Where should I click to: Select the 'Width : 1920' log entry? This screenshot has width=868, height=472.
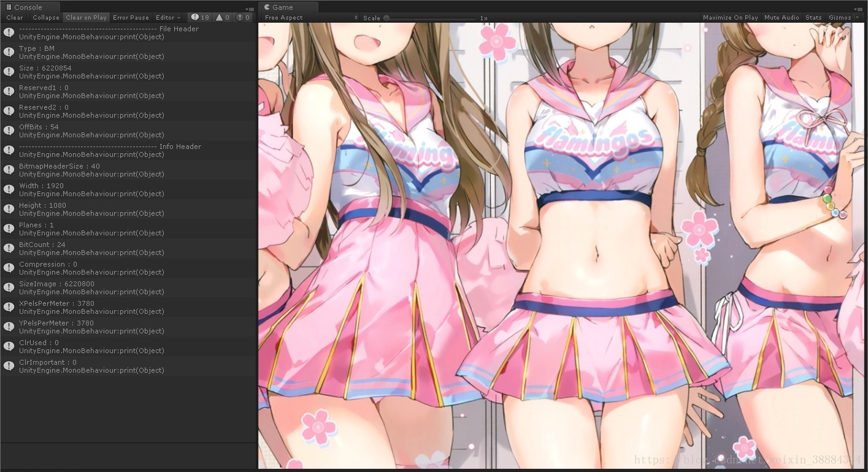[128, 189]
